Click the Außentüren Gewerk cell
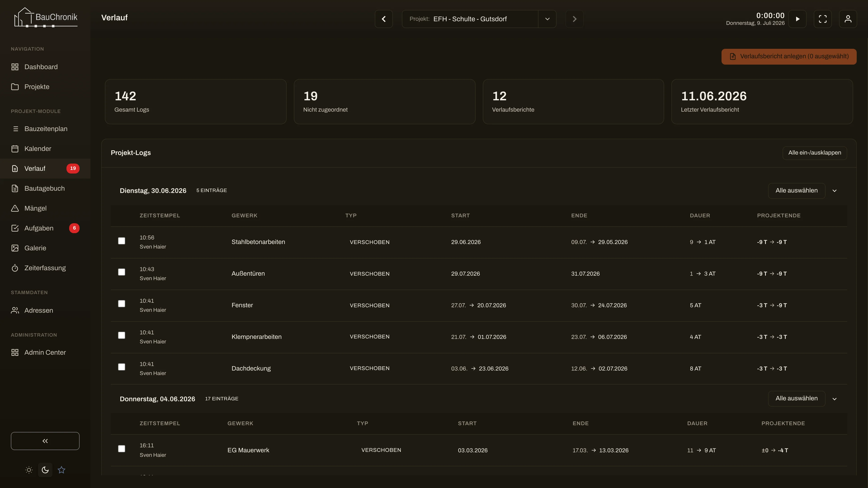The image size is (868, 488). [x=248, y=273]
